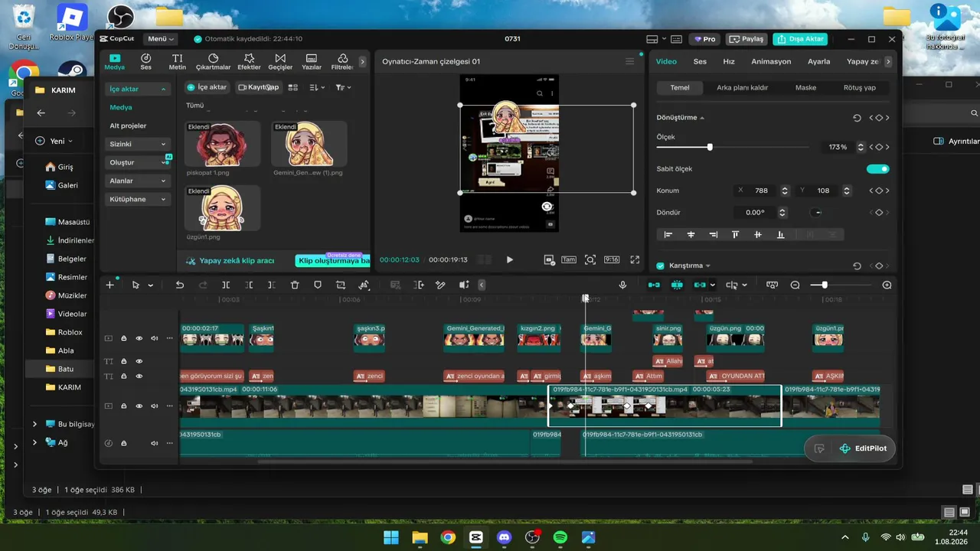Image resolution: width=980 pixels, height=551 pixels.
Task: Hide the sticker overlay track with eye icon
Action: coord(139,338)
